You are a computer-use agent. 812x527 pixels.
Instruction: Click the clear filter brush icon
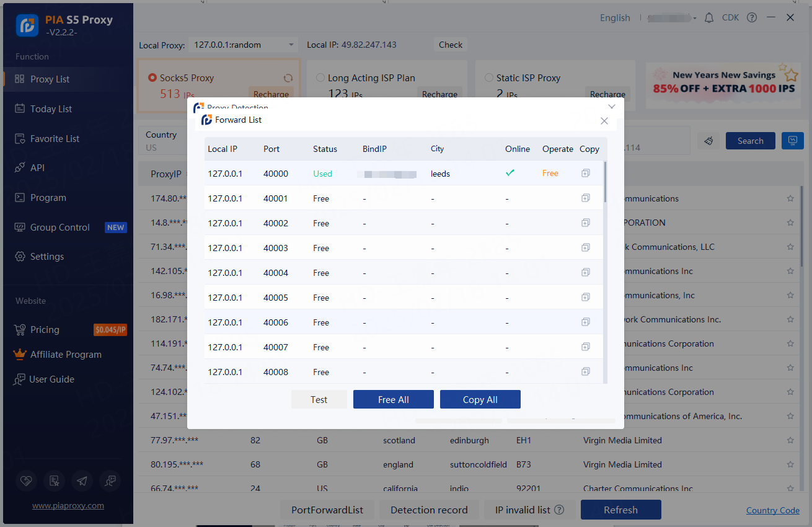(708, 141)
